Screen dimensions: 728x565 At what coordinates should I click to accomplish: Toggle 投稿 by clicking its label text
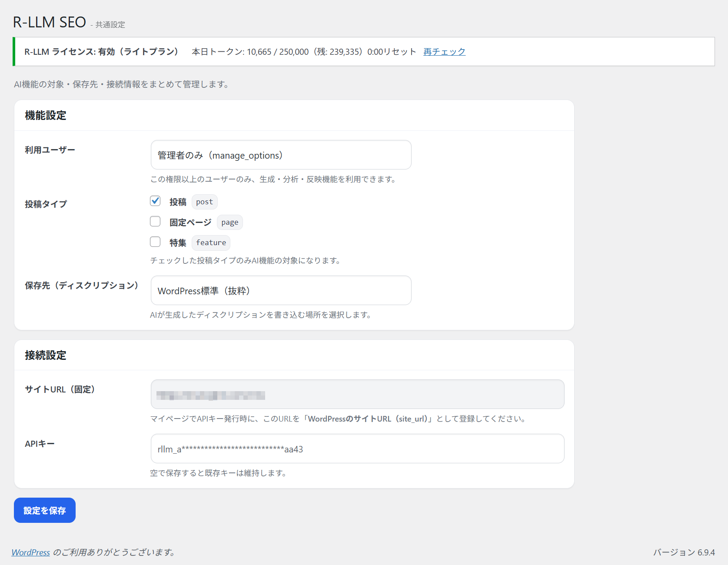coord(178,201)
